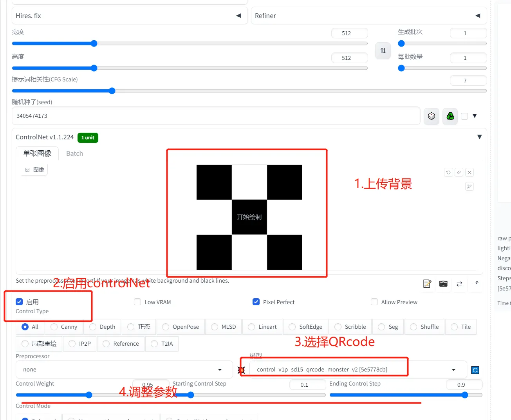
Task: Open the qrcode_monster model dropdown
Action: tap(358, 370)
